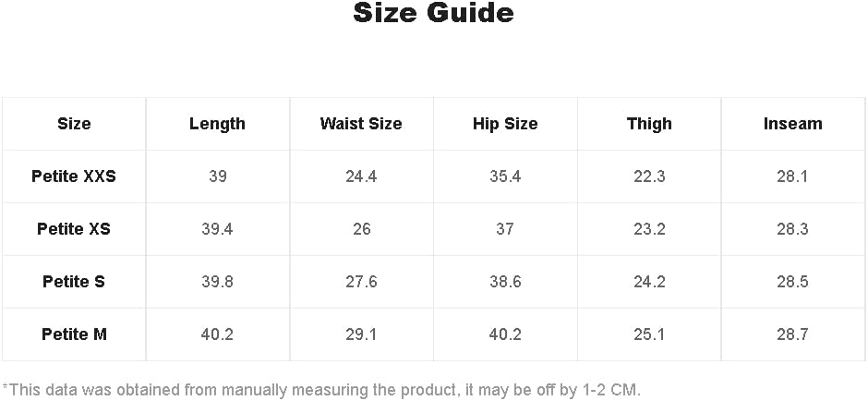Select the Petite M inseam value 28.7
This screenshot has height=401, width=868.
792,334
